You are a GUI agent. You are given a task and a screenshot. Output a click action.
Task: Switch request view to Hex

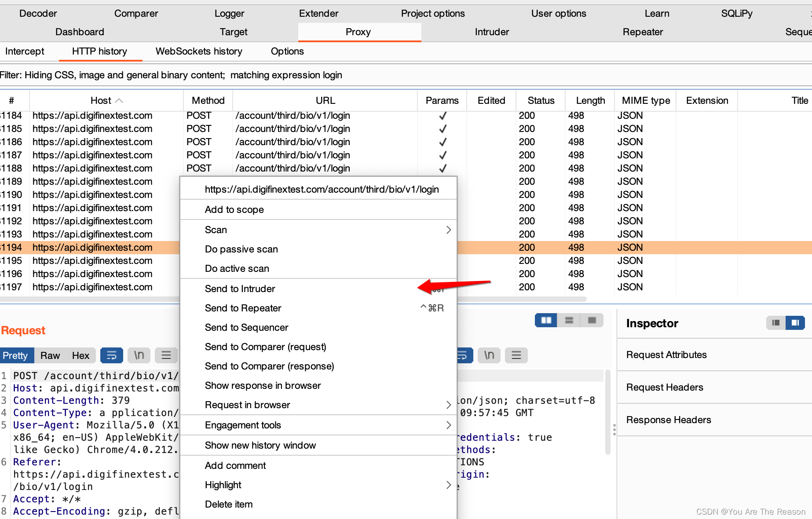click(x=80, y=355)
